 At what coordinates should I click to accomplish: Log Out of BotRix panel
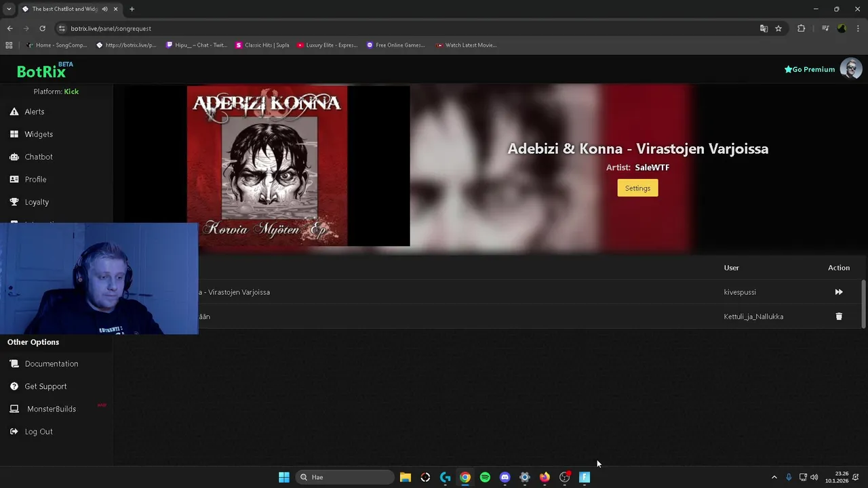pos(39,432)
